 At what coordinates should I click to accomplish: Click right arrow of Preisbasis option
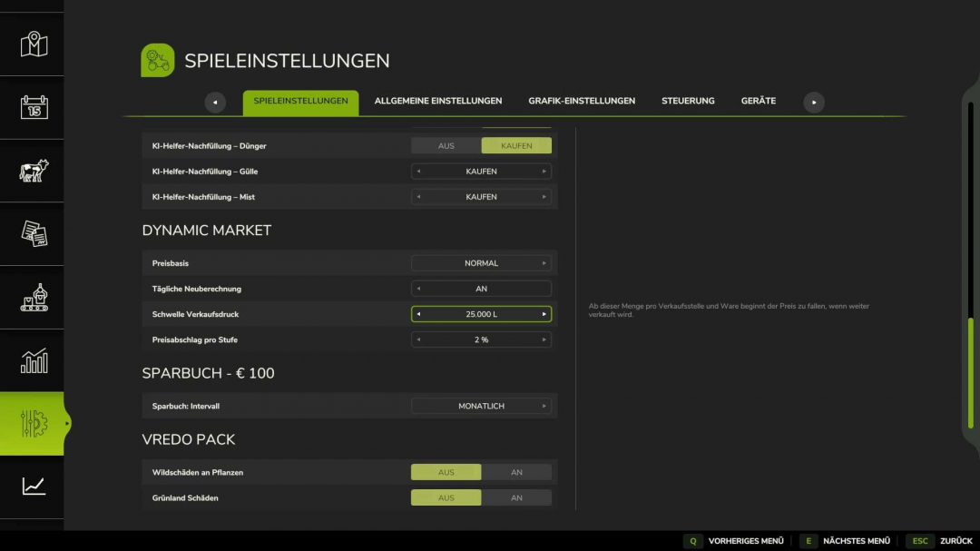click(x=544, y=263)
